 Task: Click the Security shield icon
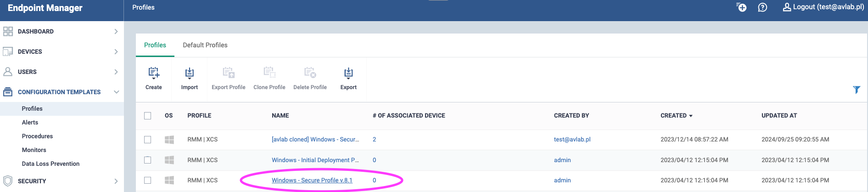pyautogui.click(x=8, y=181)
